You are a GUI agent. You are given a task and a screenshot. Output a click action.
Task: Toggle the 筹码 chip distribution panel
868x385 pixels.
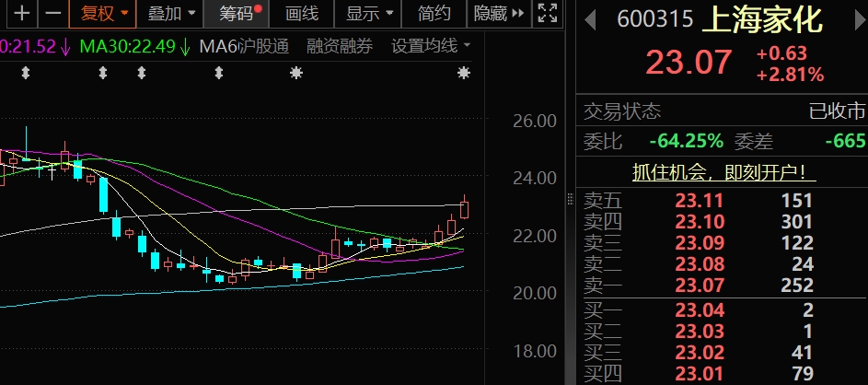click(239, 13)
